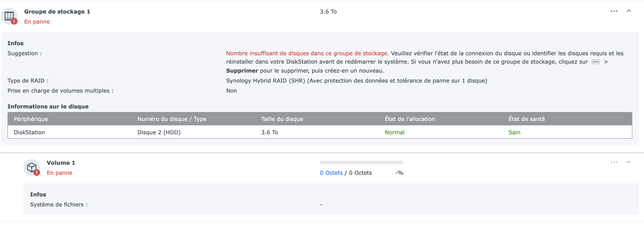
Task: Click the Taille du disque column header
Action: tap(282, 119)
